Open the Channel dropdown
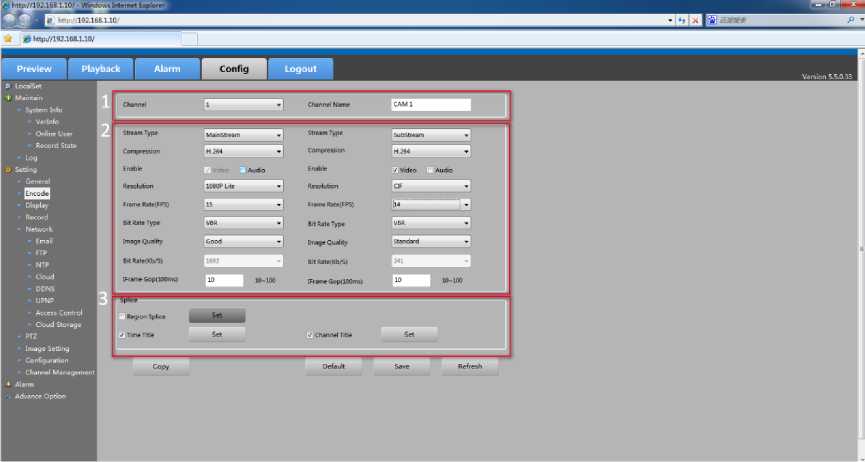This screenshot has height=462, width=865. point(243,104)
